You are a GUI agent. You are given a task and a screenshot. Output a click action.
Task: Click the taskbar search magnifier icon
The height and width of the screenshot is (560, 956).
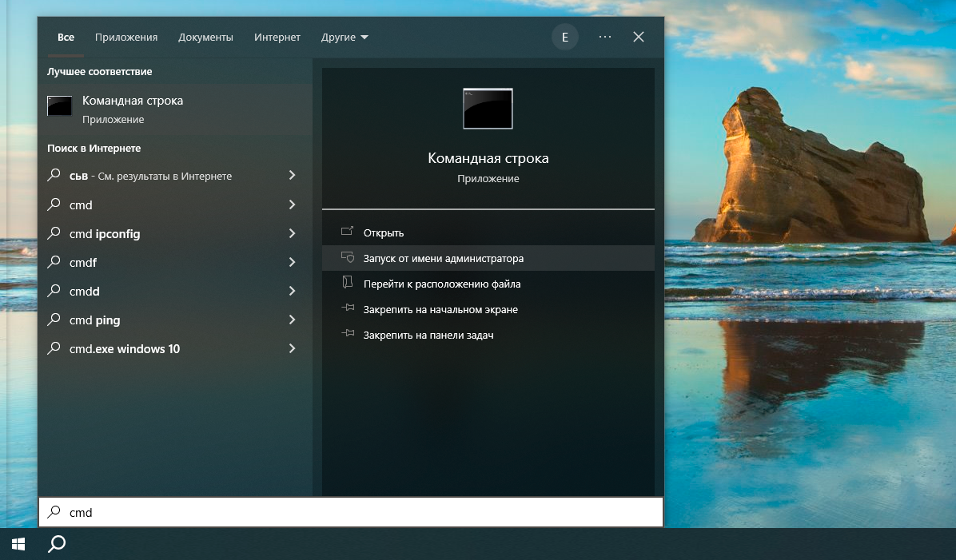(57, 544)
